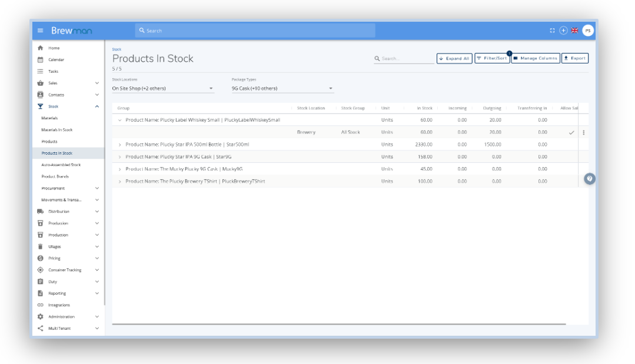Click the Home icon in sidebar

pyautogui.click(x=40, y=48)
